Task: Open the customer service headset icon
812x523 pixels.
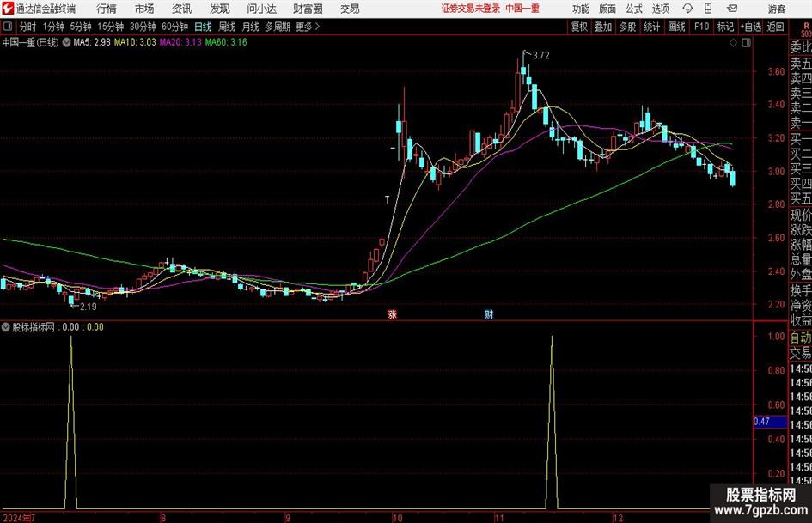Action: point(687,9)
